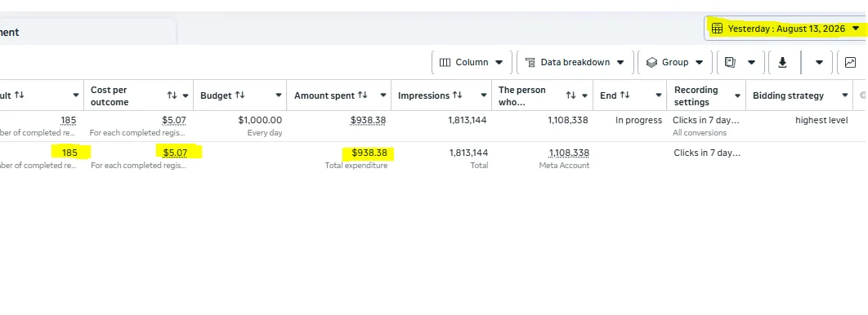868x315 pixels.
Task: Open the Yesterday : August 13, 2026 date picker
Action: 786,29
